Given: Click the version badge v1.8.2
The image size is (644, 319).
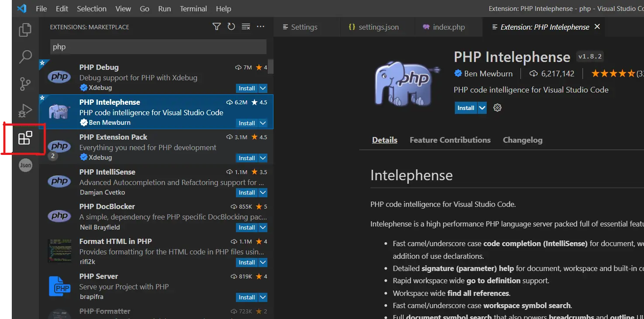Looking at the screenshot, I should [x=590, y=56].
